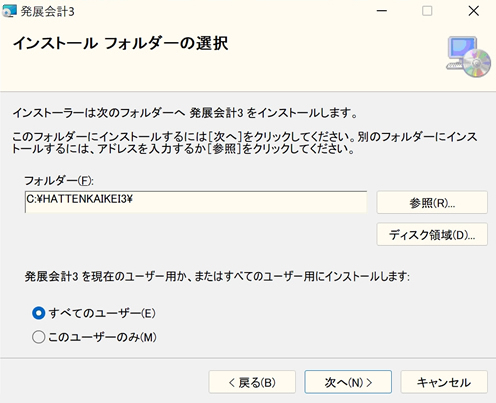This screenshot has height=403, width=496.
Task: Click the instruction paragraph mentioning [参照]
Action: click(x=244, y=143)
